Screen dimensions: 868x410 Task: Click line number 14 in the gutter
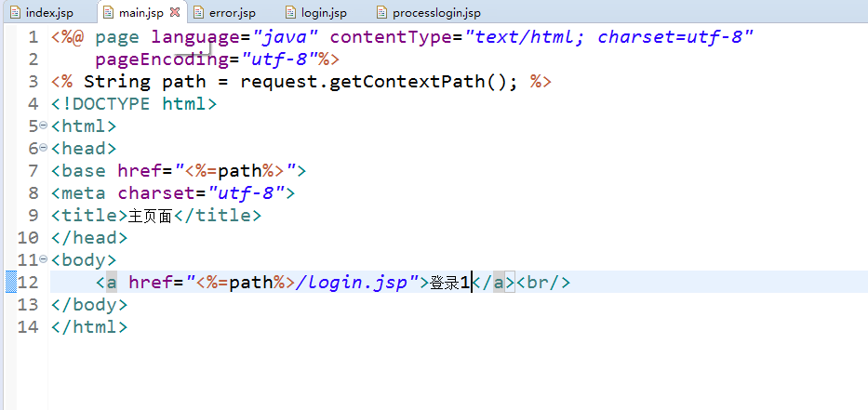(x=28, y=327)
